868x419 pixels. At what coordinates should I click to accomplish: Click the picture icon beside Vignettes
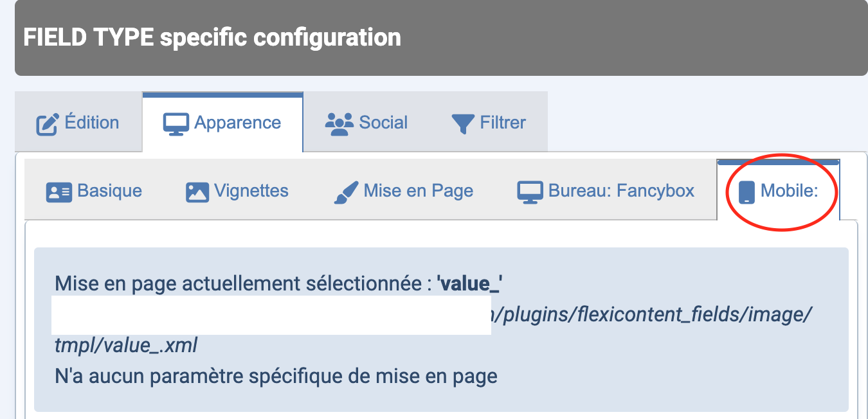(x=197, y=192)
